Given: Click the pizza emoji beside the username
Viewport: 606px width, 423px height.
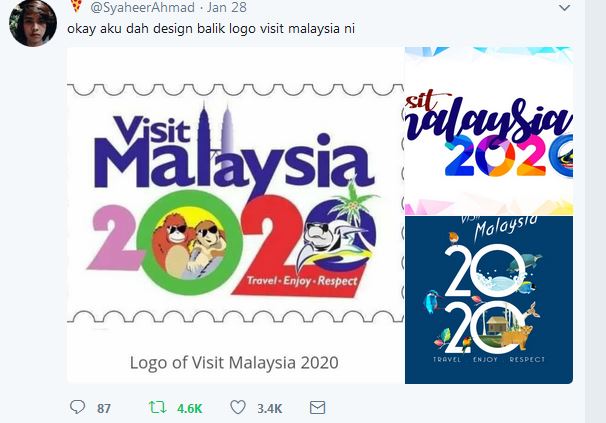Looking at the screenshot, I should (77, 5).
